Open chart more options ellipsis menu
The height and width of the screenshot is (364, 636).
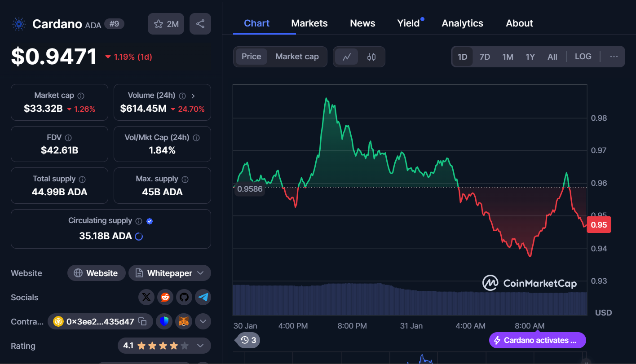pos(614,57)
